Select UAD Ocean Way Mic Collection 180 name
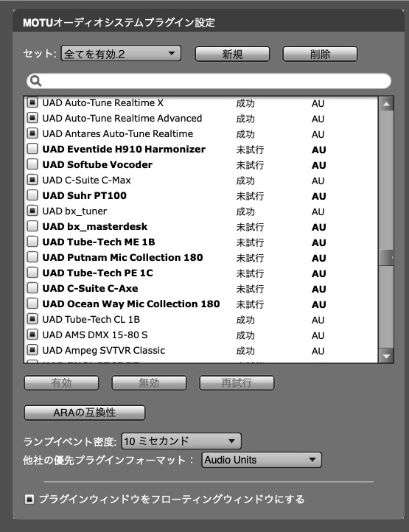Screen dimensions: 409x532 click(131, 304)
